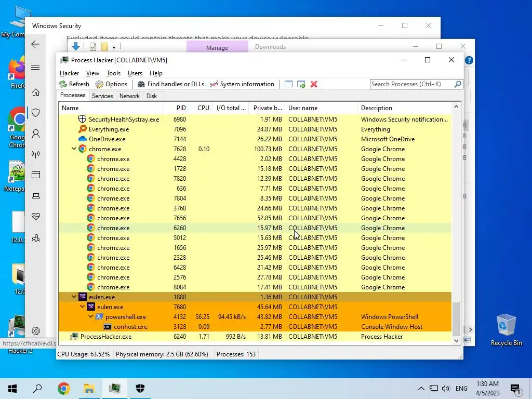
Task: Click the find window and thread icon
Action: coord(301,84)
